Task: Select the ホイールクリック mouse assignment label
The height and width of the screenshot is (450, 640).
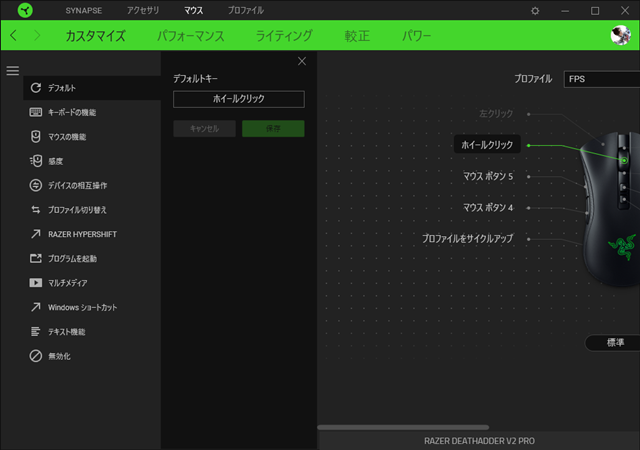Action: pos(487,145)
